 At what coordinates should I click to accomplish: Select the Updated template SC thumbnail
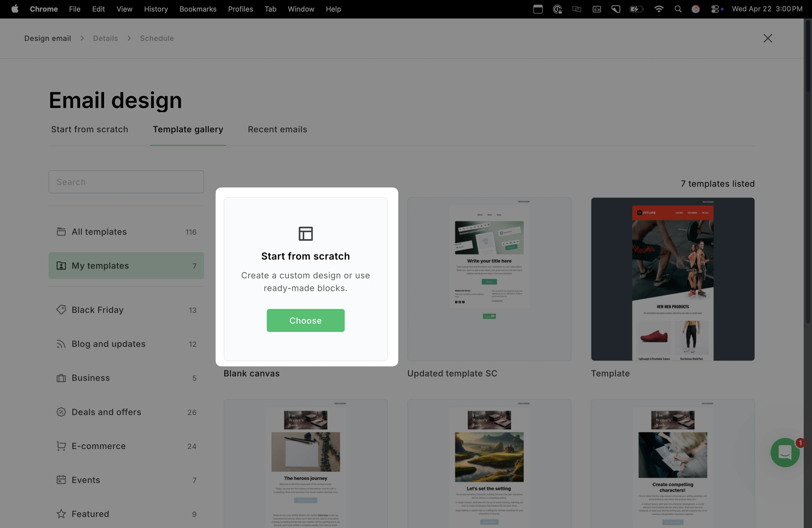coord(489,279)
